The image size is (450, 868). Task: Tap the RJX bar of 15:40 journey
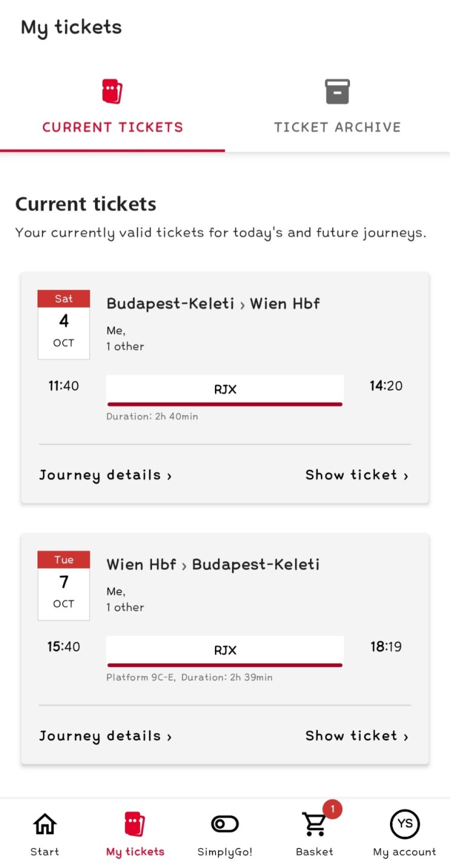coord(225,651)
